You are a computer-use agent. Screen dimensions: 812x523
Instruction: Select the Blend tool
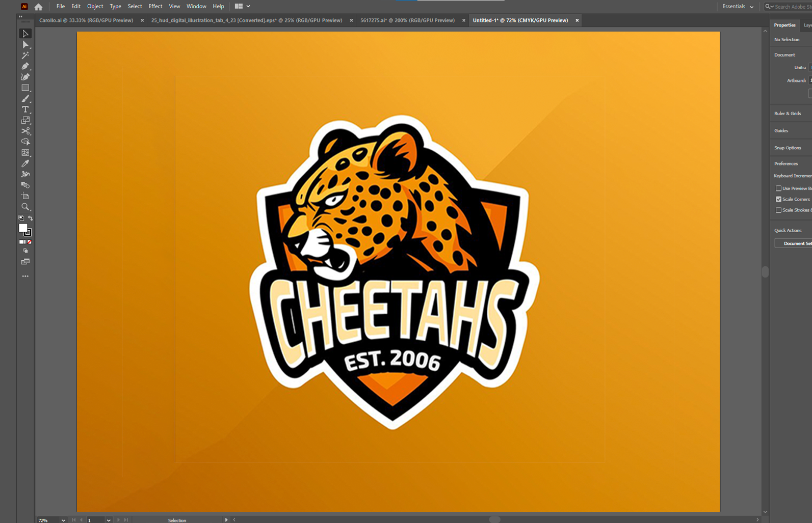pyautogui.click(x=25, y=185)
